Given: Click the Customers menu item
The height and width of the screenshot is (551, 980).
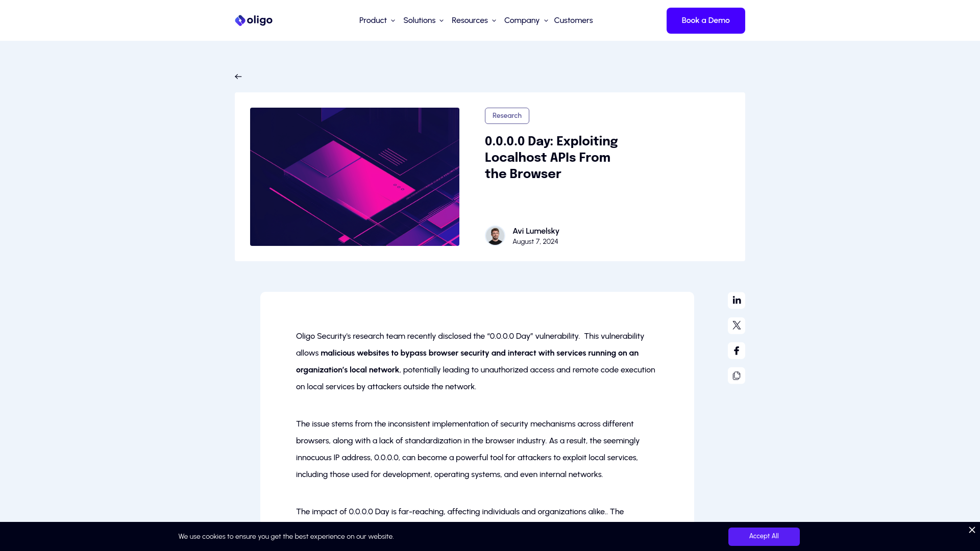Looking at the screenshot, I should pyautogui.click(x=574, y=20).
